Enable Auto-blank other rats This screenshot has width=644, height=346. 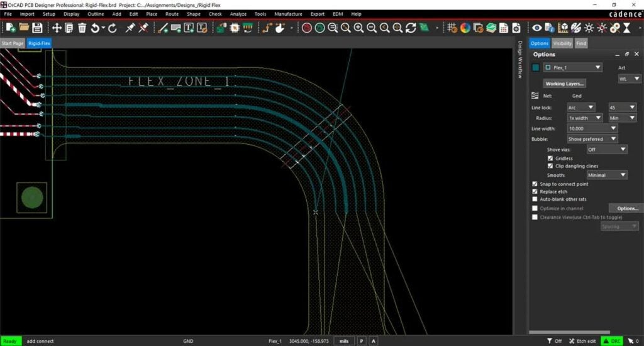(x=535, y=199)
